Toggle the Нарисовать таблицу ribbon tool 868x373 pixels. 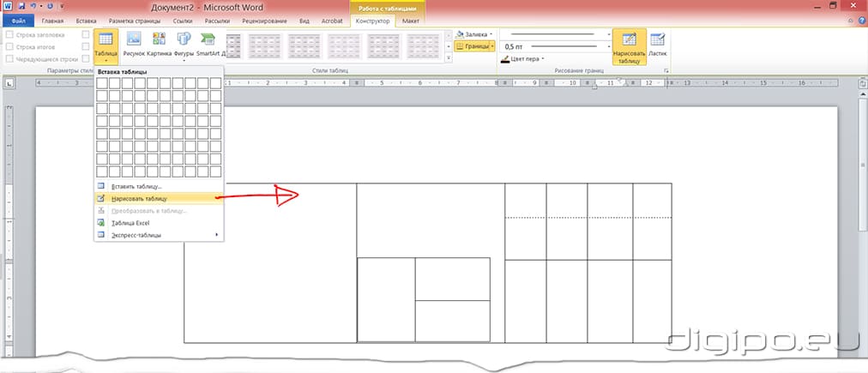tap(629, 45)
